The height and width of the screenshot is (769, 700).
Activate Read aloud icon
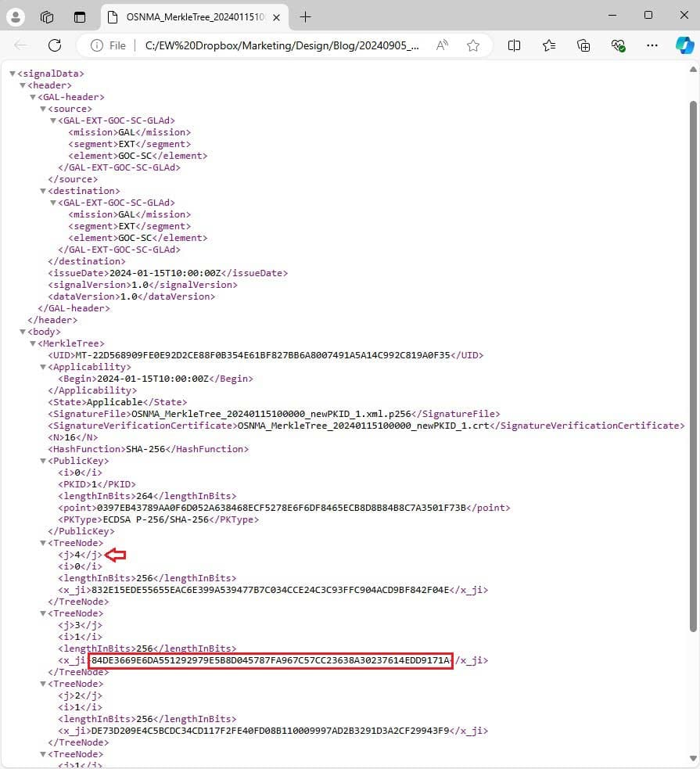[442, 45]
